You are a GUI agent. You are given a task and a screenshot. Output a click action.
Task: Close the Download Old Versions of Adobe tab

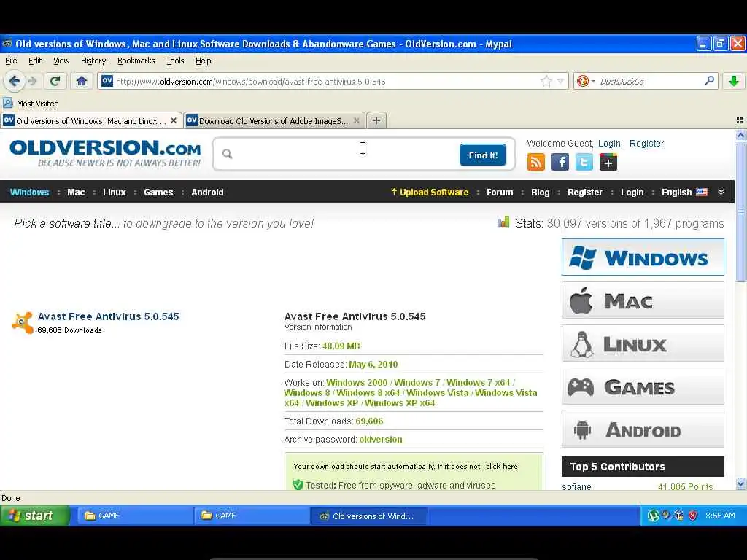[356, 120]
